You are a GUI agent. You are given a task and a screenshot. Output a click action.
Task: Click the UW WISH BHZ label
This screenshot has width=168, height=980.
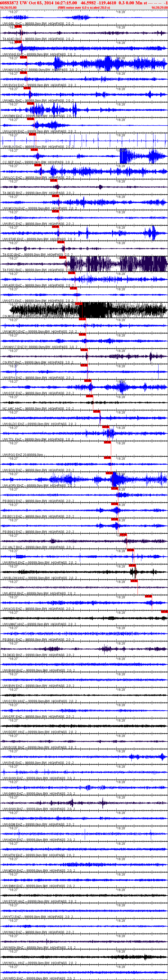tap(39, 948)
